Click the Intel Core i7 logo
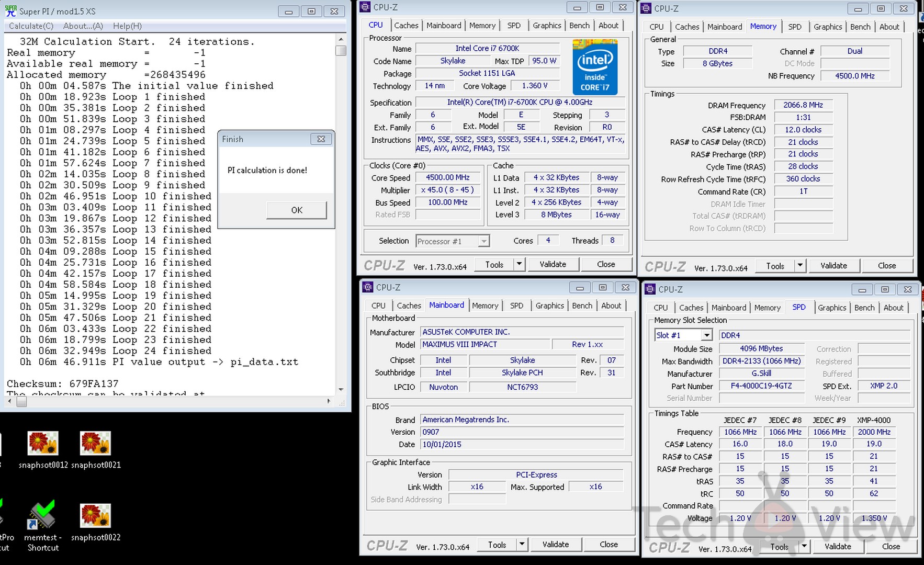Viewport: 924px width, 565px height. coord(595,67)
